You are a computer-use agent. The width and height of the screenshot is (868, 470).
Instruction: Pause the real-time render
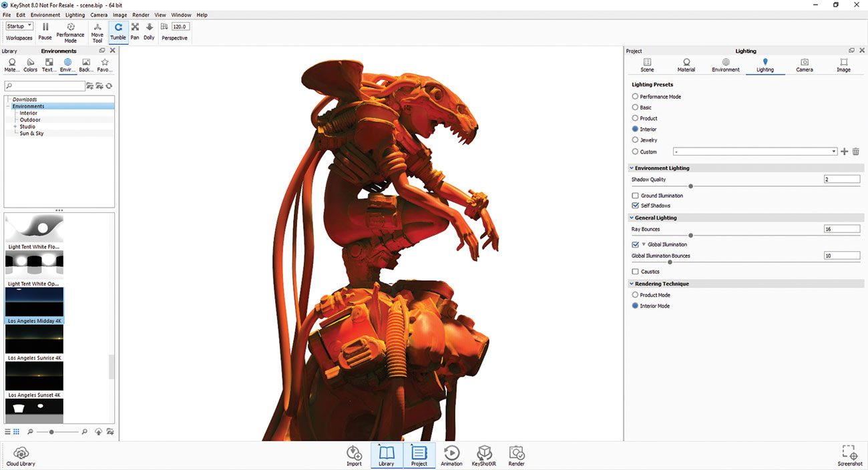click(x=45, y=31)
